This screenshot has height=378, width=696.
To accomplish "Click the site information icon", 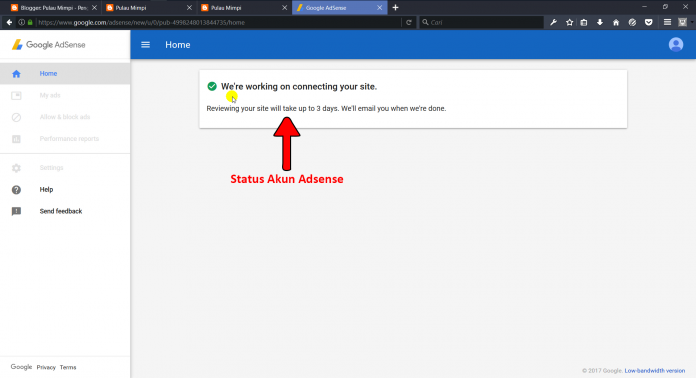I will 21,22.
